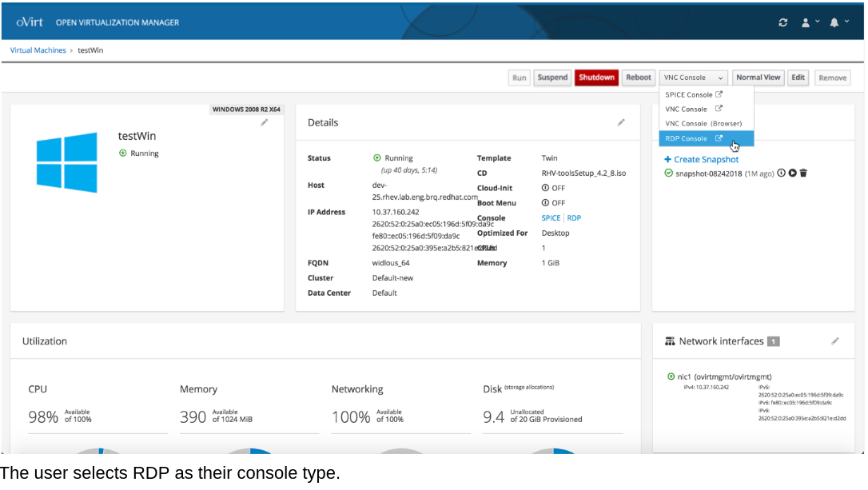Switch to Normal View

coord(758,78)
